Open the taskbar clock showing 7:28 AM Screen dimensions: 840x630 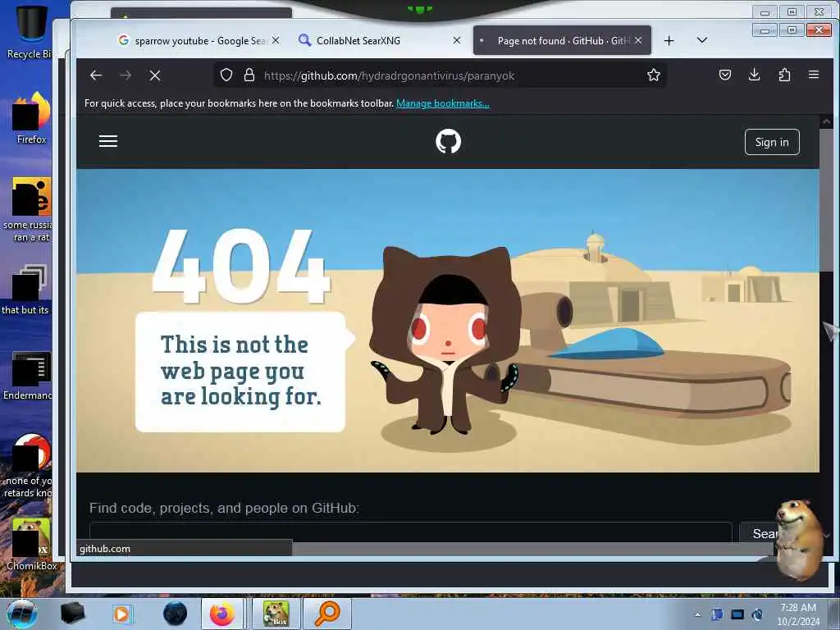pos(798,614)
